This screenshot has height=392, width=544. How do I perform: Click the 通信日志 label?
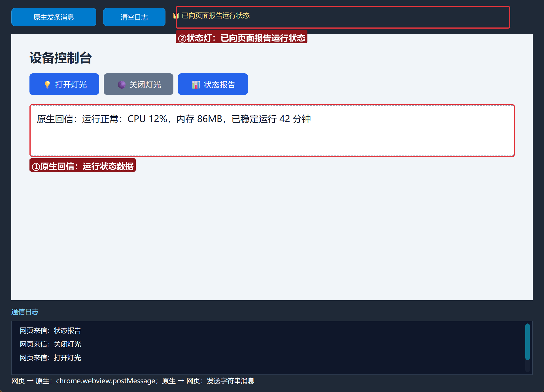25,312
